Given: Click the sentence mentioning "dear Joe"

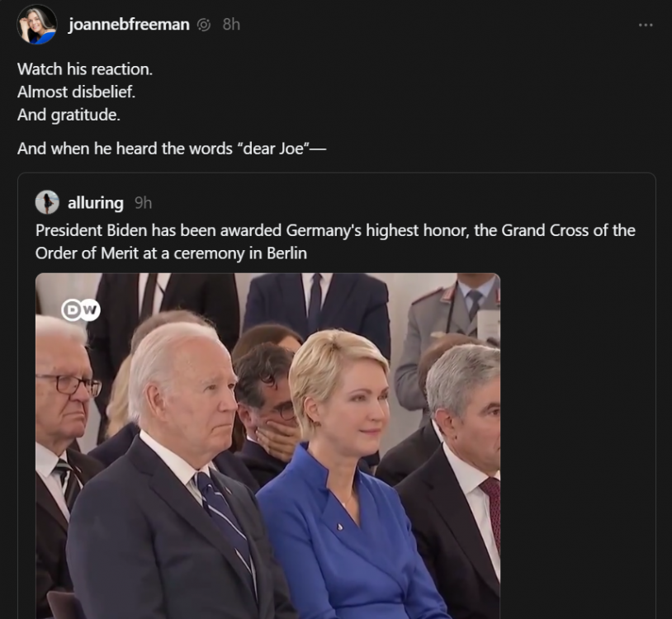Looking at the screenshot, I should coord(173,149).
